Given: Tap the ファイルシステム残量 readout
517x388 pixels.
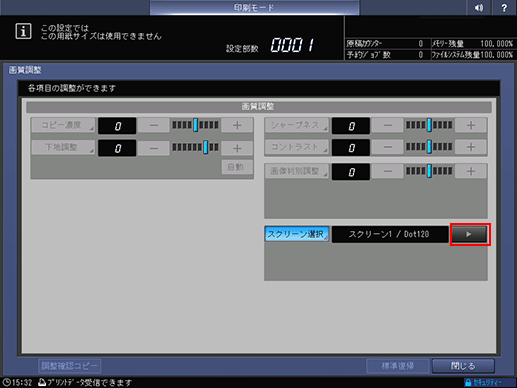Looking at the screenshot, I should click(x=473, y=55).
